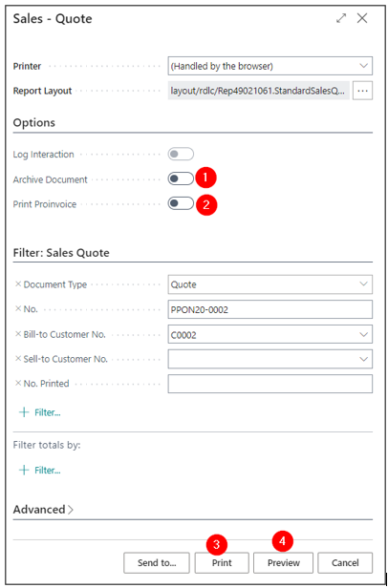388x588 pixels.
Task: Click the Preview button
Action: 283,563
